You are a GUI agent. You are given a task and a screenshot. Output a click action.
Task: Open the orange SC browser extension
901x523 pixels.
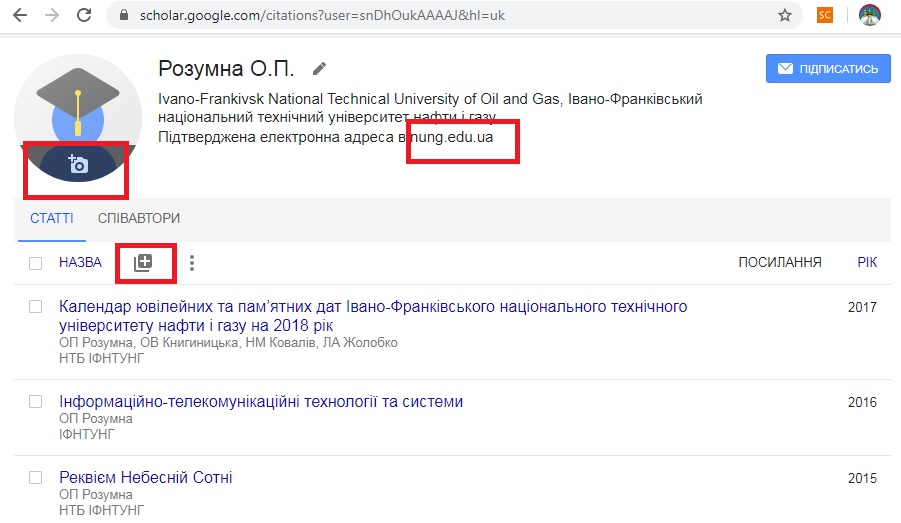[825, 15]
